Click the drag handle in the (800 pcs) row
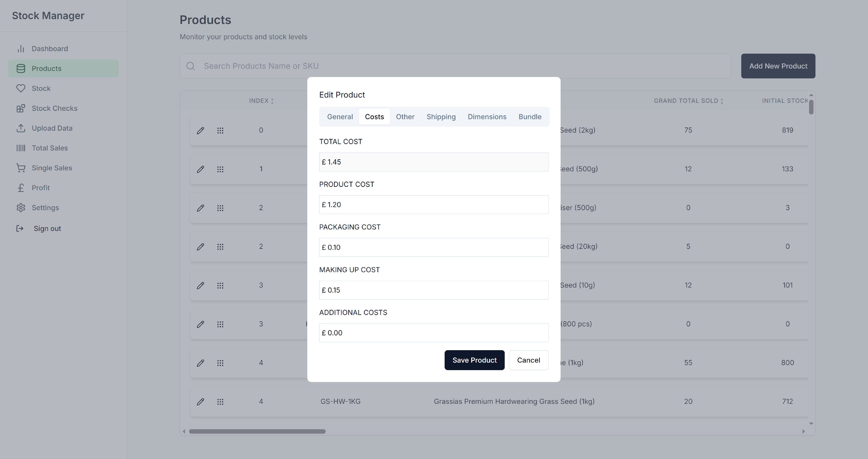 (220, 324)
